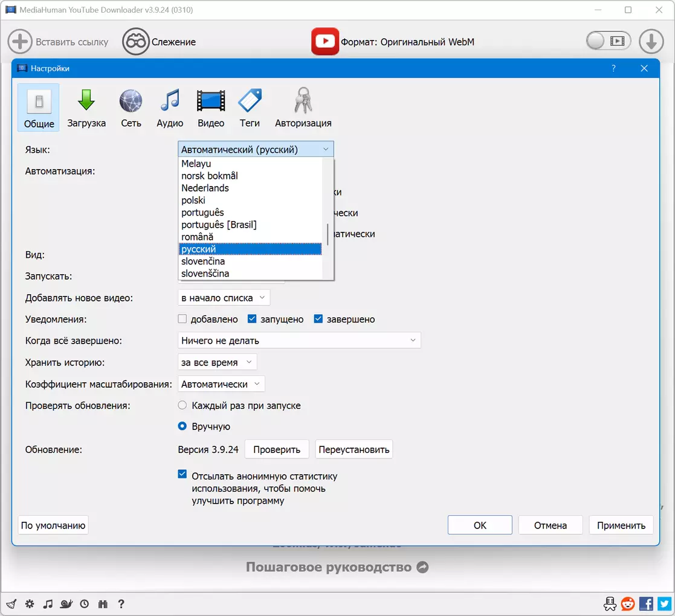Click the binoculars icon in bottom bar

(x=103, y=604)
